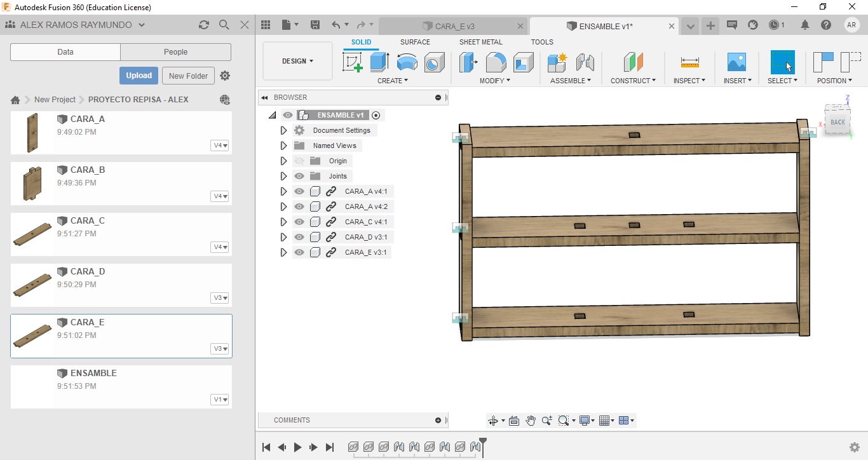Select the Fillet tool icon
Viewport: 868px width, 460px height.
[x=496, y=62]
